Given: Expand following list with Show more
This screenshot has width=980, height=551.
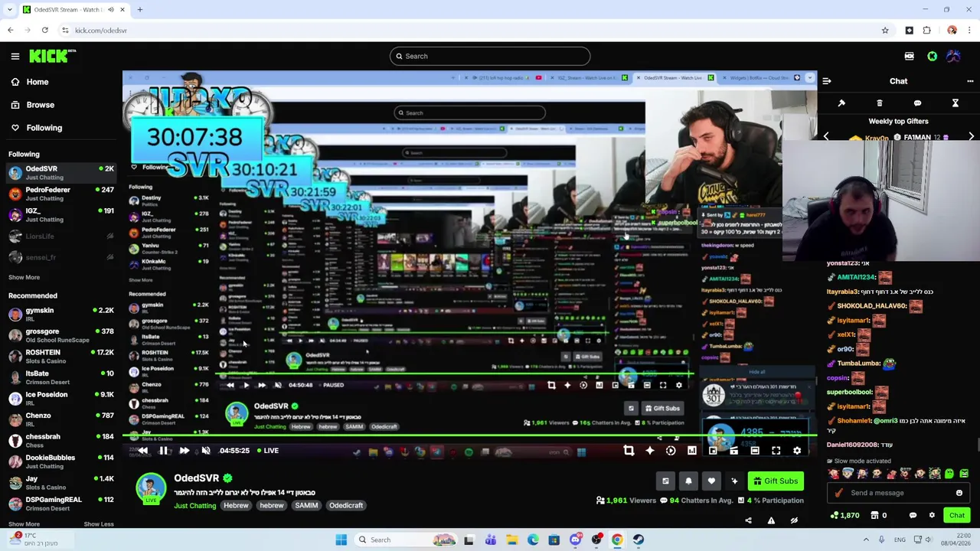Looking at the screenshot, I should coord(24,277).
